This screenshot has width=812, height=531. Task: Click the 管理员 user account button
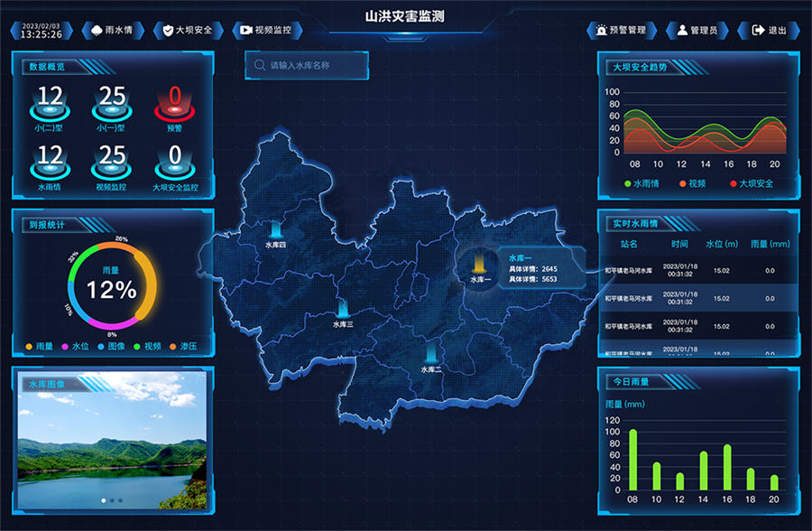[696, 30]
